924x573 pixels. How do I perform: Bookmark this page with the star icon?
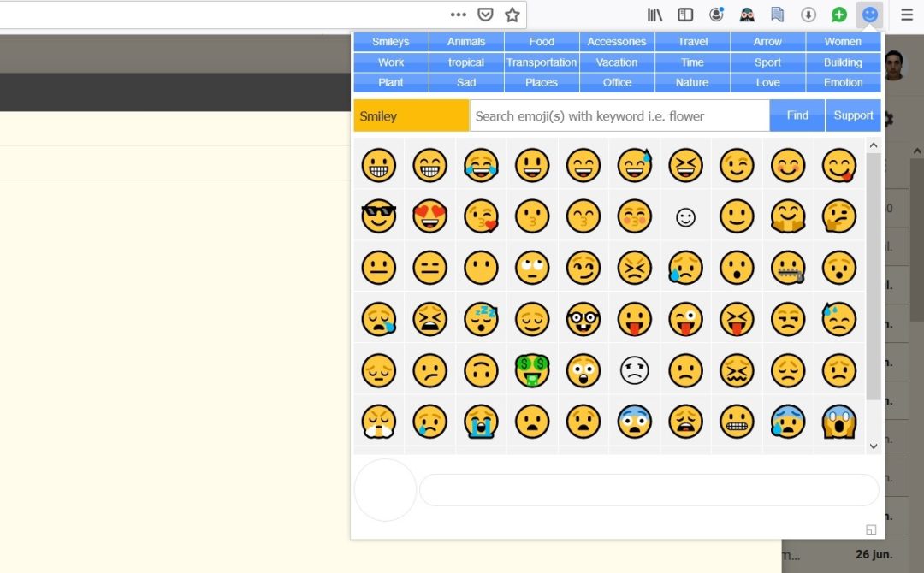[512, 15]
